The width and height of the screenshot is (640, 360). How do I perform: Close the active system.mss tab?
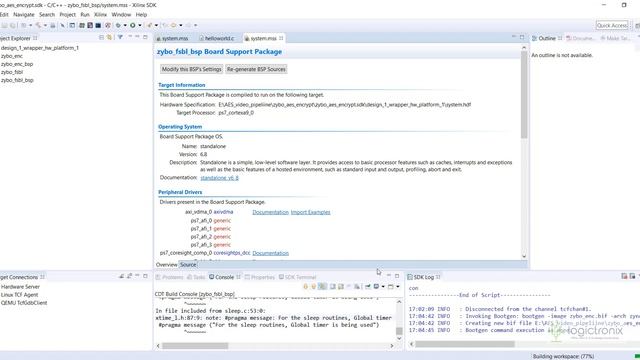click(281, 38)
